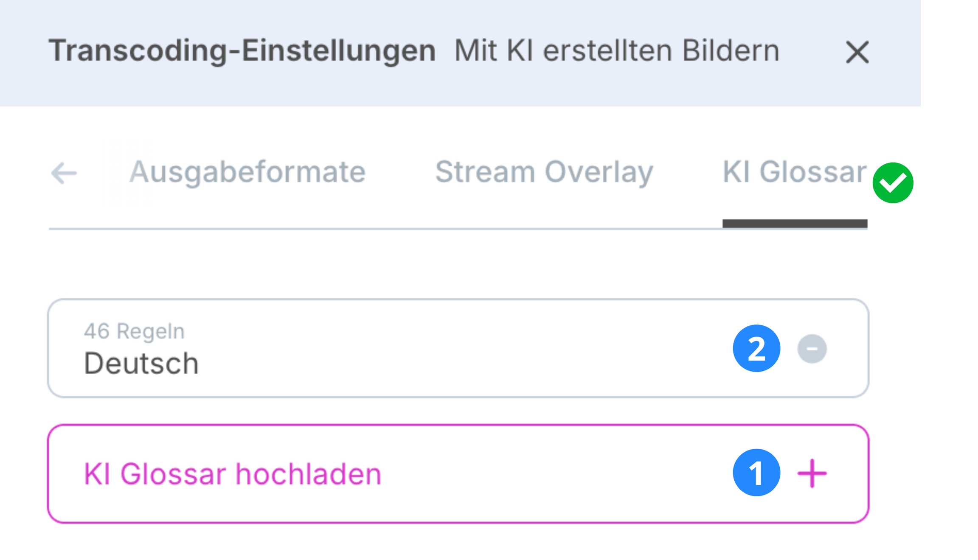Open the Stream Overlay tab
This screenshot has width=978, height=560.
point(544,172)
